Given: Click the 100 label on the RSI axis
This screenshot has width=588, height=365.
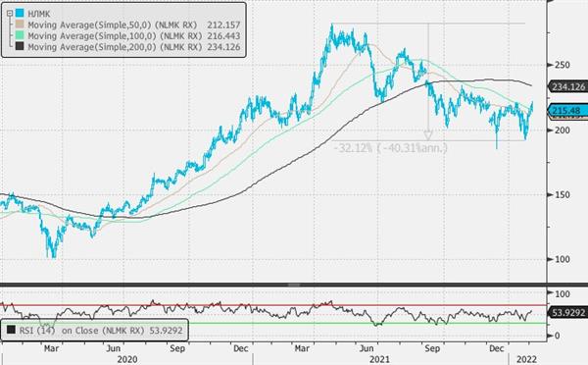Looking at the screenshot, I should [x=563, y=294].
